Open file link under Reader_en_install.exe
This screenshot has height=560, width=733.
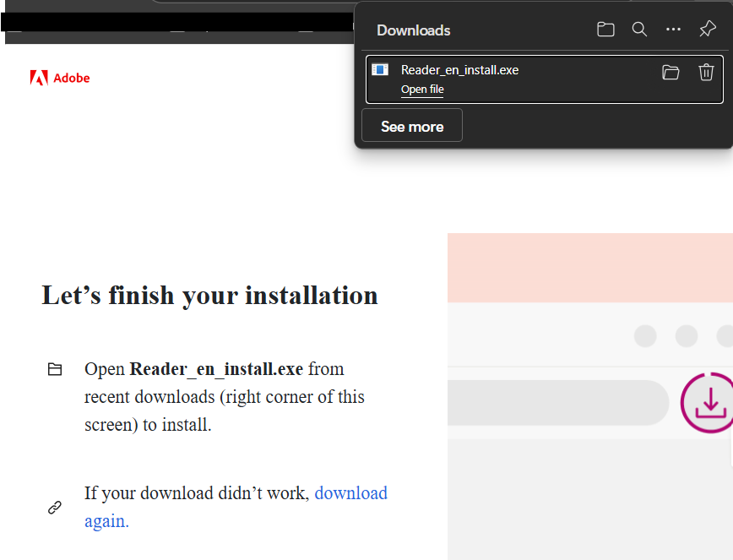422,90
